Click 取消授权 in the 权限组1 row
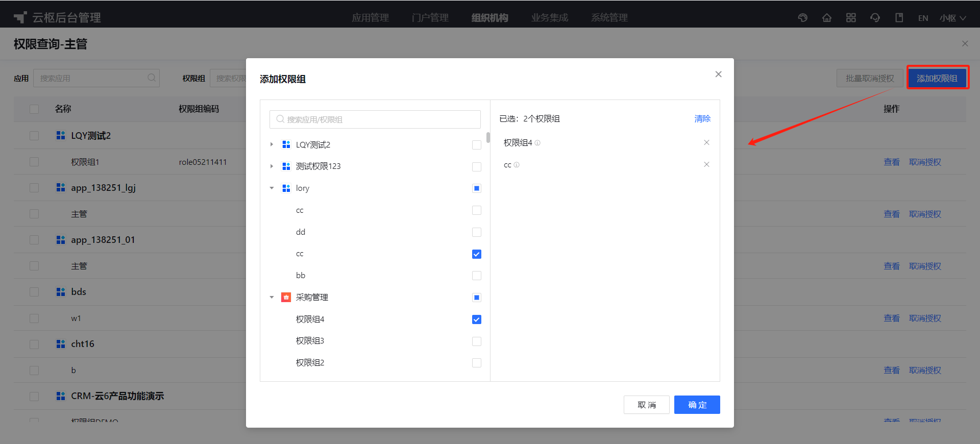This screenshot has width=980, height=444. click(x=925, y=162)
